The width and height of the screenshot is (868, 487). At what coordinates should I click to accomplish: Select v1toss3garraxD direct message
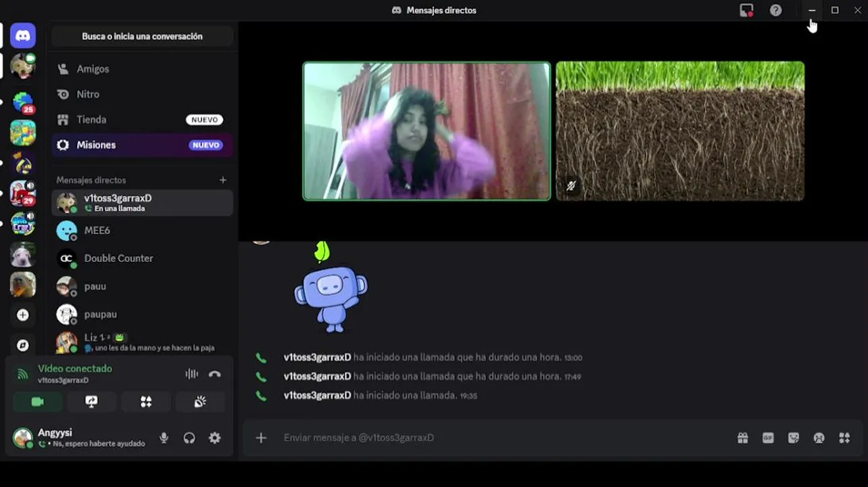142,203
